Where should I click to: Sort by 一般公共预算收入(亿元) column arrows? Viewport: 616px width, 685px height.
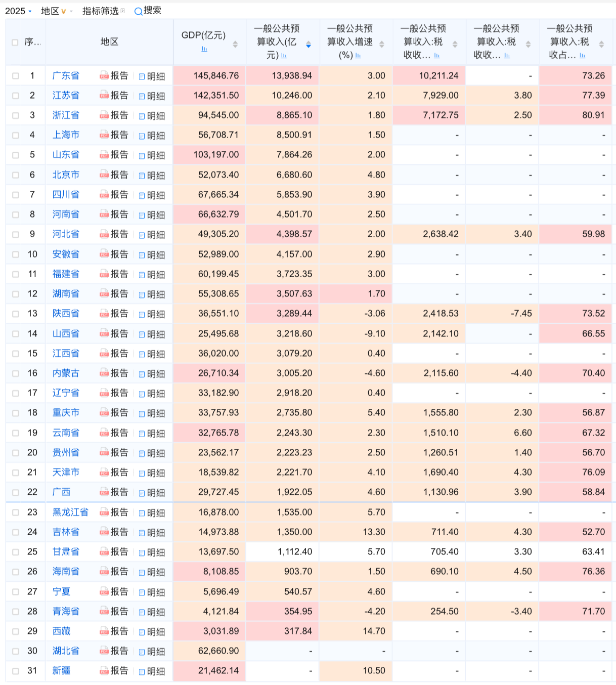point(309,45)
